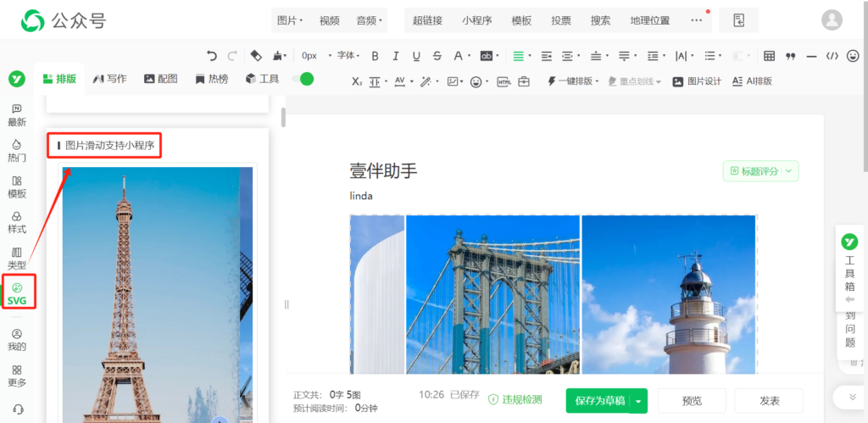Open the arrow beside 保存为草稿
868x423 pixels.
638,401
